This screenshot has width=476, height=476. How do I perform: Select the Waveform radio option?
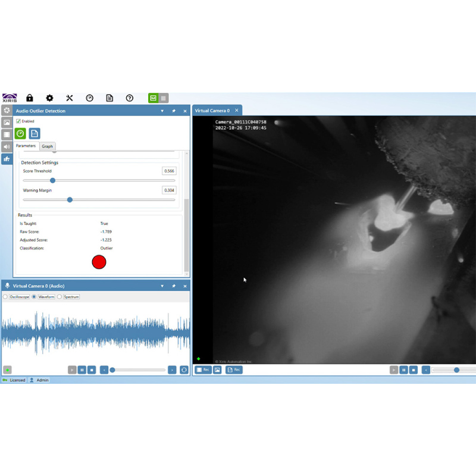[34, 296]
